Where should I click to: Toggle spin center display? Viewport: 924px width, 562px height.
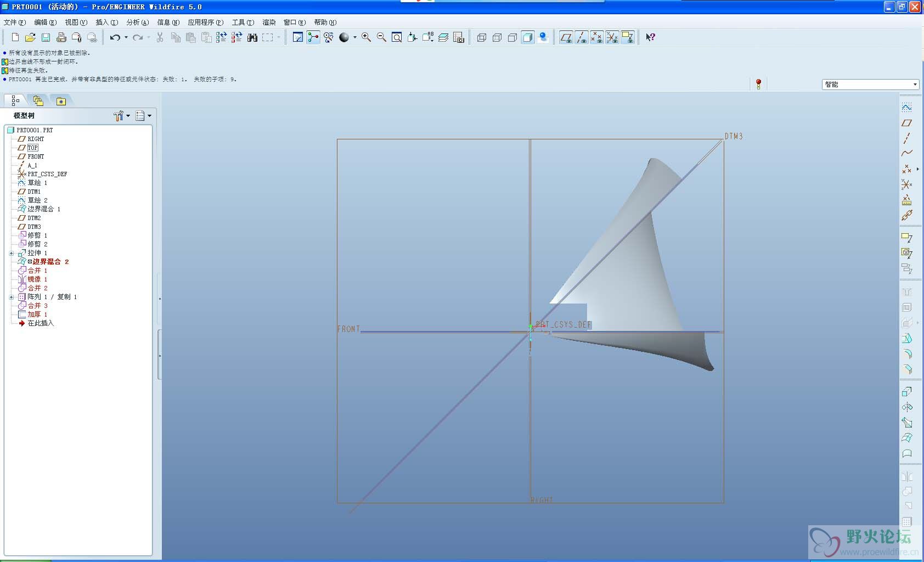tap(313, 37)
